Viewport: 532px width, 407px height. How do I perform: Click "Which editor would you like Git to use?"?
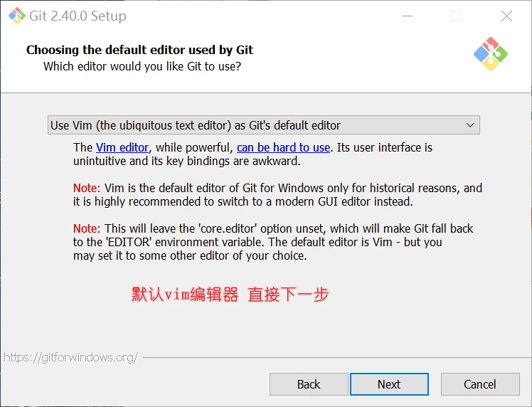(142, 67)
